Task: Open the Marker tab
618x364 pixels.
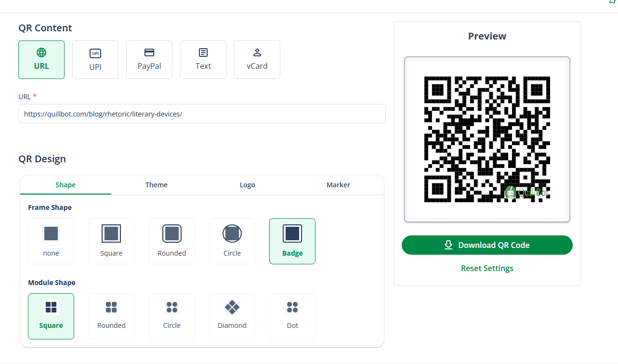Action: pyautogui.click(x=338, y=185)
